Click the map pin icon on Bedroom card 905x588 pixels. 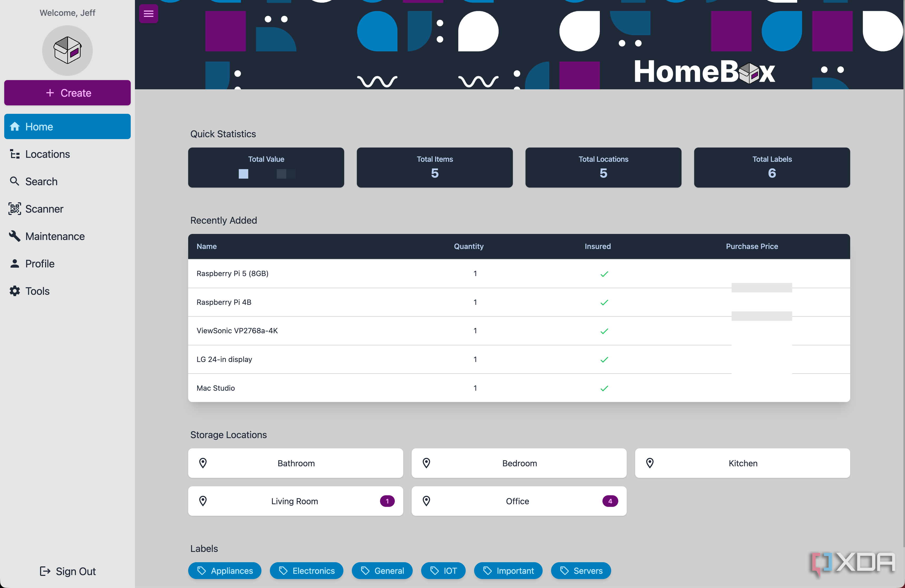click(x=427, y=463)
